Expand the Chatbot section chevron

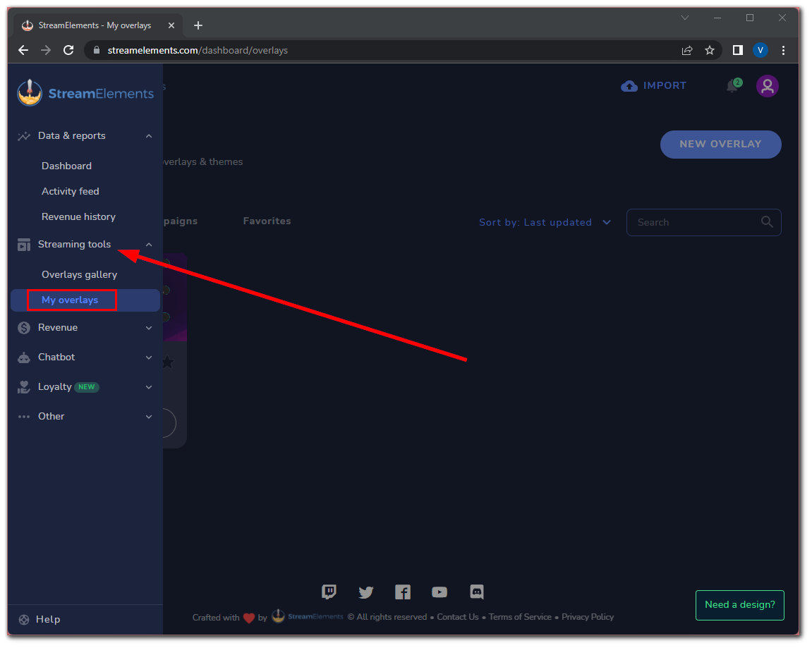click(x=149, y=357)
